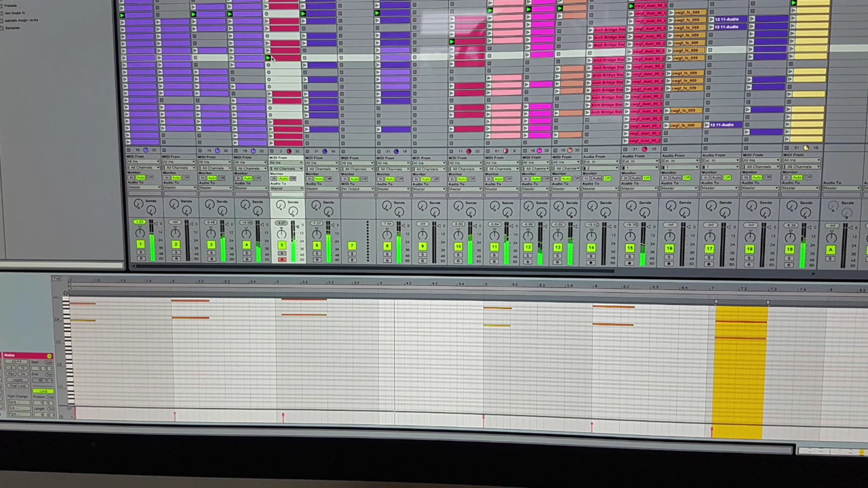Viewport: 868px width, 488px height.
Task: Click track 6 pan knob
Action: coord(317,234)
